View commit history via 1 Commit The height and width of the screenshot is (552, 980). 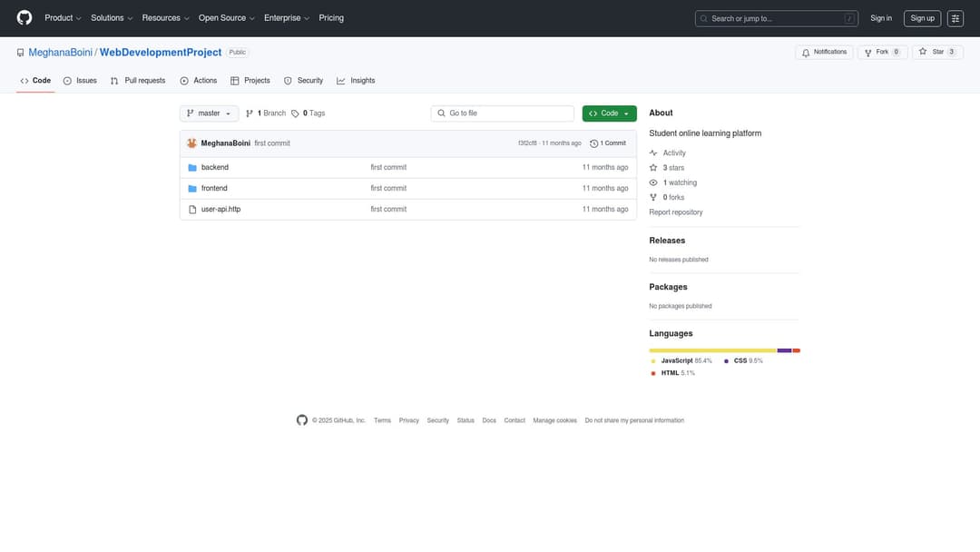pyautogui.click(x=608, y=143)
